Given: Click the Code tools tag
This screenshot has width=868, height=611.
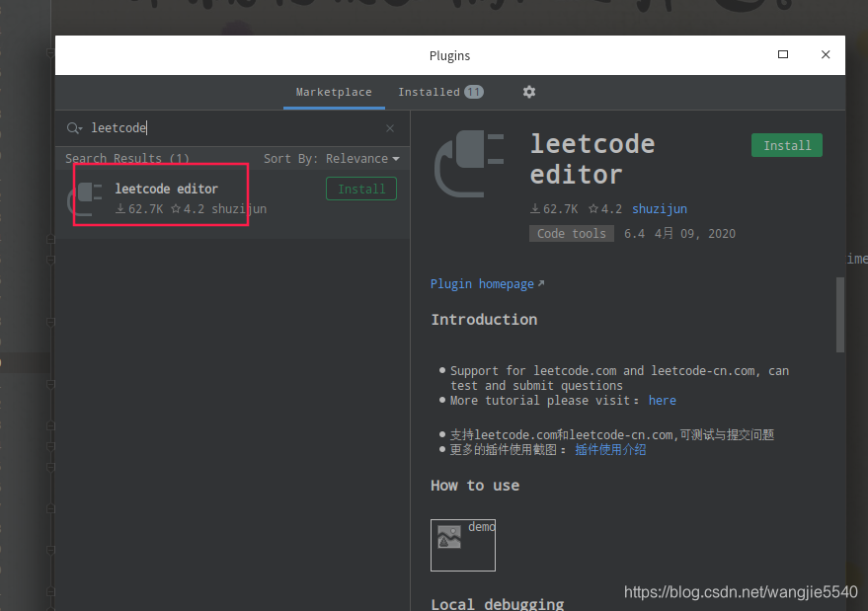Looking at the screenshot, I should 572,234.
